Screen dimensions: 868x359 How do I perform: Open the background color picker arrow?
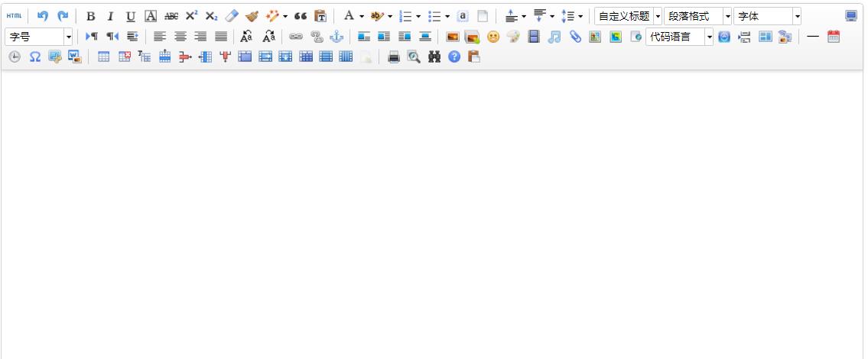click(390, 17)
